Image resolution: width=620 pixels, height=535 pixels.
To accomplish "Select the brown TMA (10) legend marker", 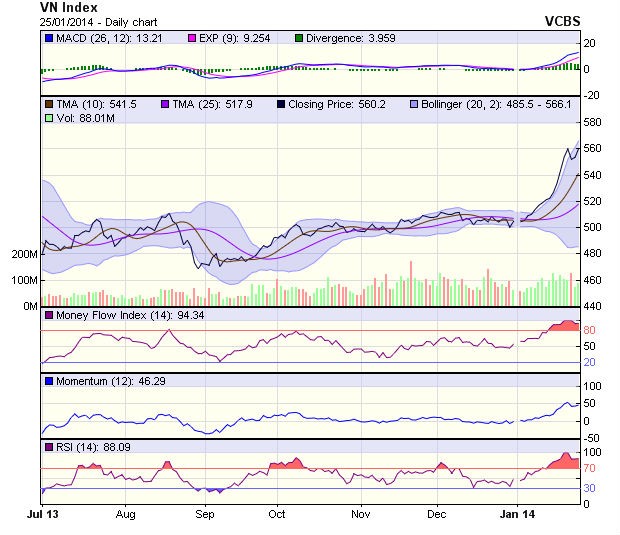I will click(x=48, y=103).
